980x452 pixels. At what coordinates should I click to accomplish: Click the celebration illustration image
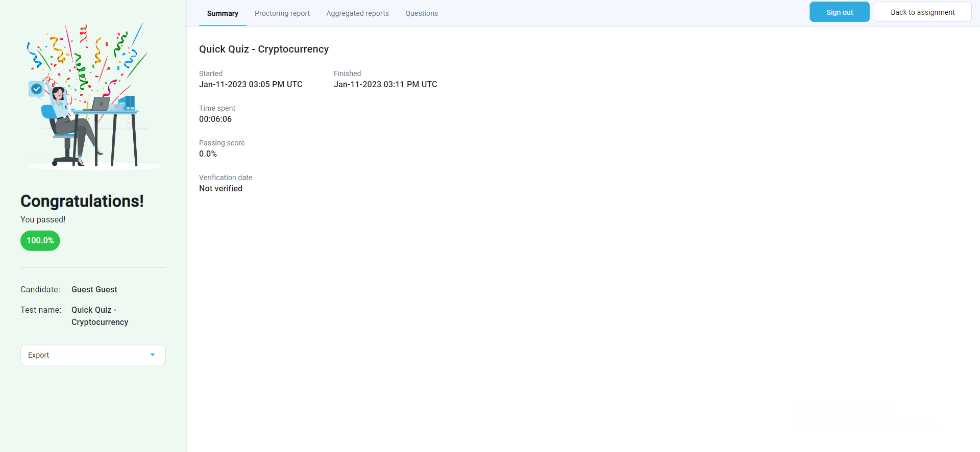(93, 96)
